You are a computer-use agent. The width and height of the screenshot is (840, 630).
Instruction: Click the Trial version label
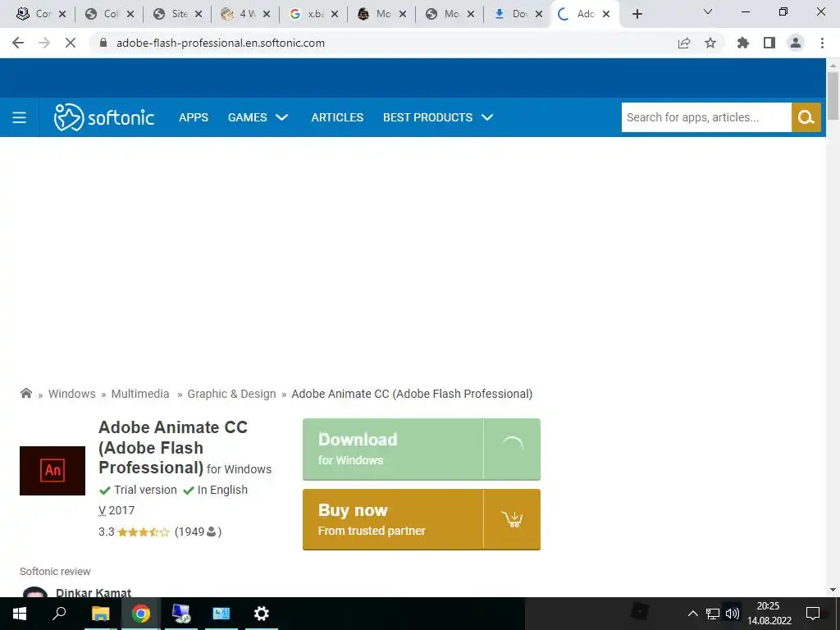coord(145,490)
